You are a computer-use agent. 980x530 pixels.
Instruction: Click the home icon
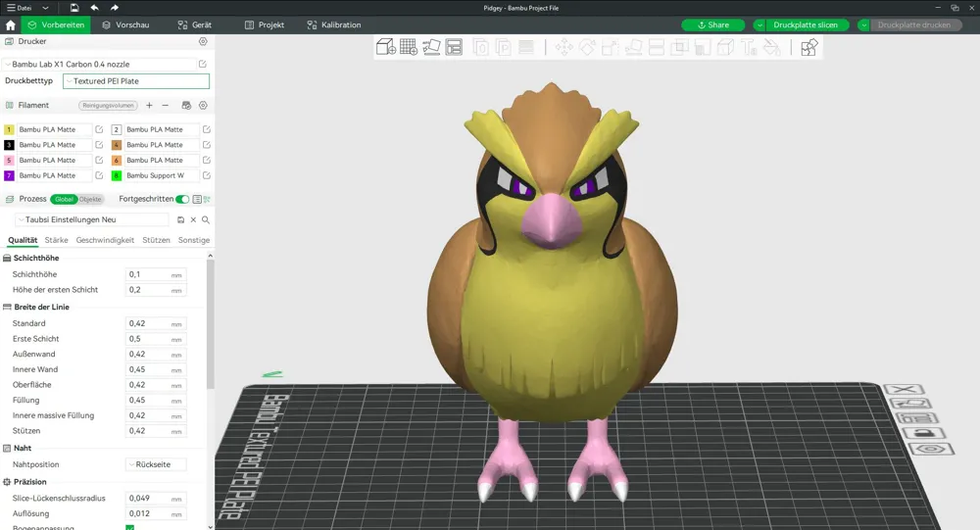click(x=10, y=25)
